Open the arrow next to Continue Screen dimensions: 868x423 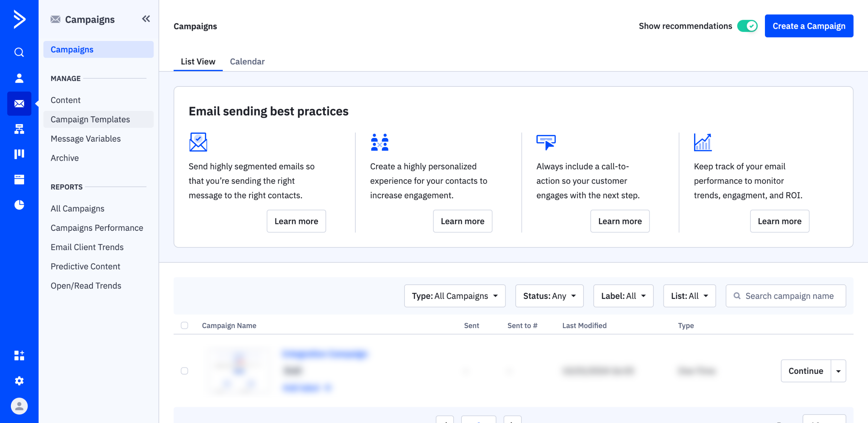click(838, 371)
